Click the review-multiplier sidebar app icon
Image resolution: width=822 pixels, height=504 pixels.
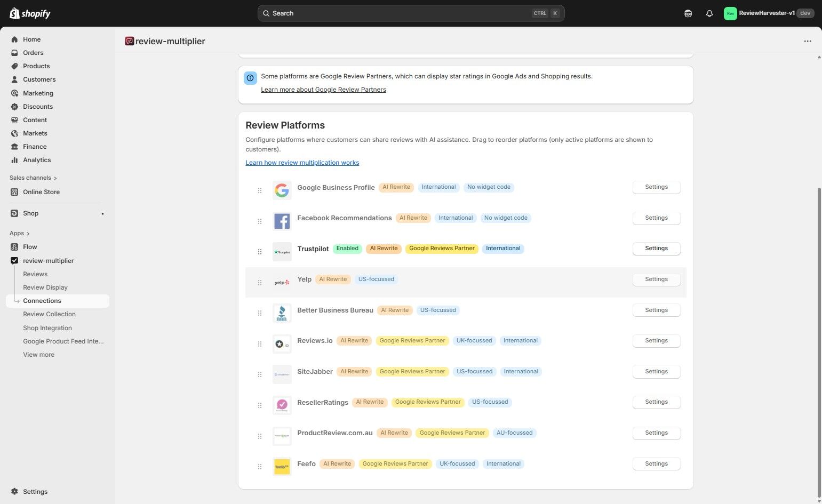[14, 261]
